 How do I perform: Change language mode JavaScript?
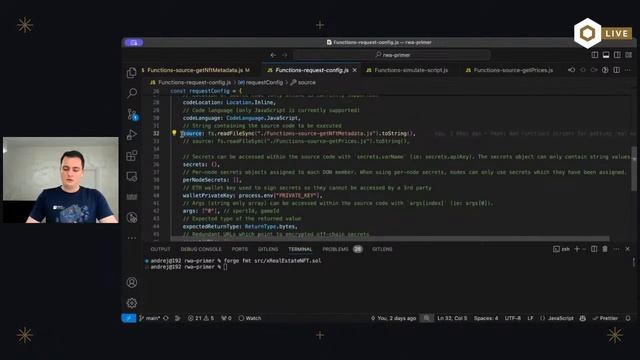pos(557,318)
